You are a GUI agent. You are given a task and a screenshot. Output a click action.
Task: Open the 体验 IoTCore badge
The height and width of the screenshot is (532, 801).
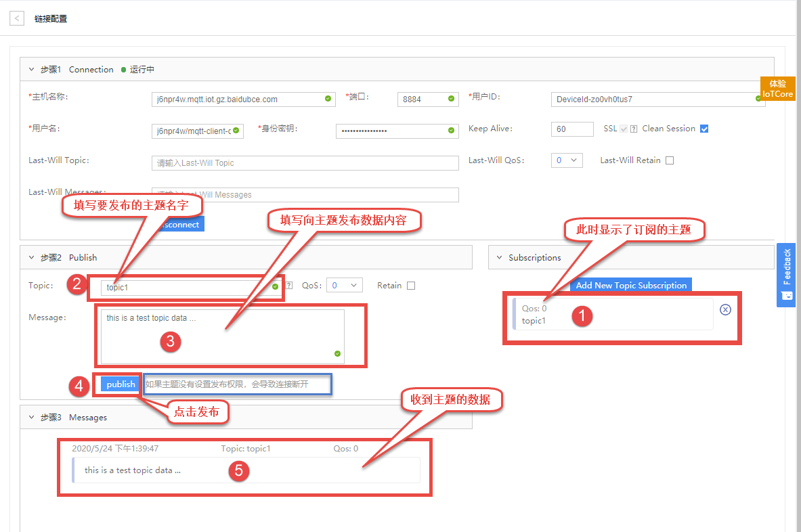[x=777, y=89]
